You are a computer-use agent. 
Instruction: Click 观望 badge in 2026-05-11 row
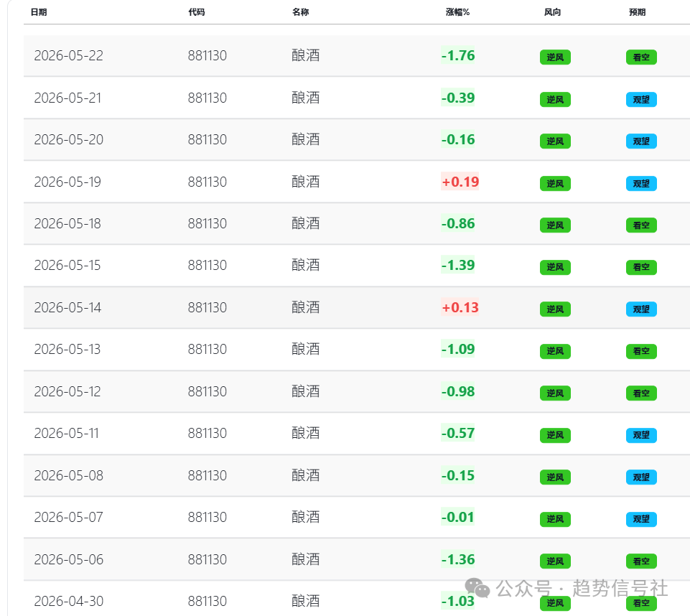click(641, 435)
